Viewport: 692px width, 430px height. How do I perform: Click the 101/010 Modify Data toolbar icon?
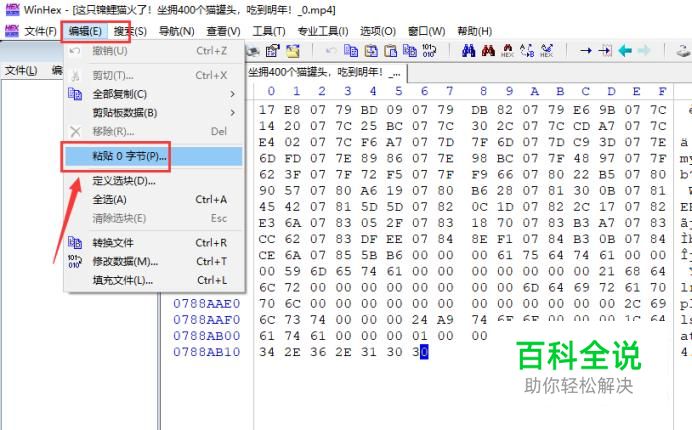tap(429, 51)
